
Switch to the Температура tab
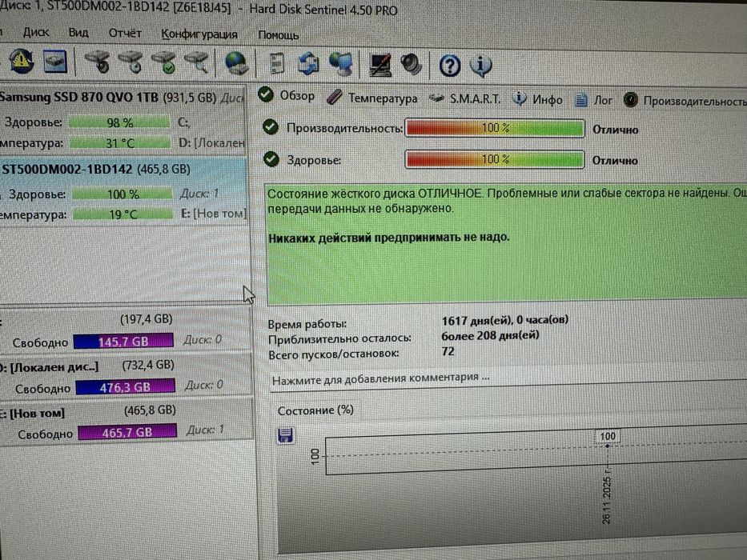(x=372, y=98)
